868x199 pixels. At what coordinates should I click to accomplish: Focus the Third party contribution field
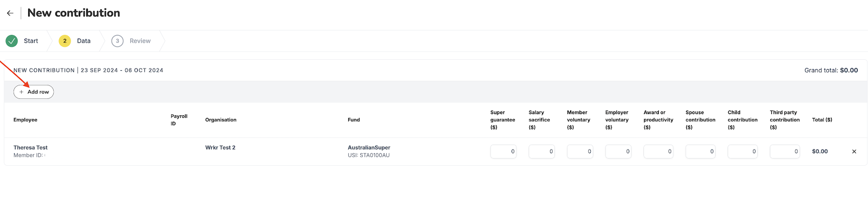[784, 151]
